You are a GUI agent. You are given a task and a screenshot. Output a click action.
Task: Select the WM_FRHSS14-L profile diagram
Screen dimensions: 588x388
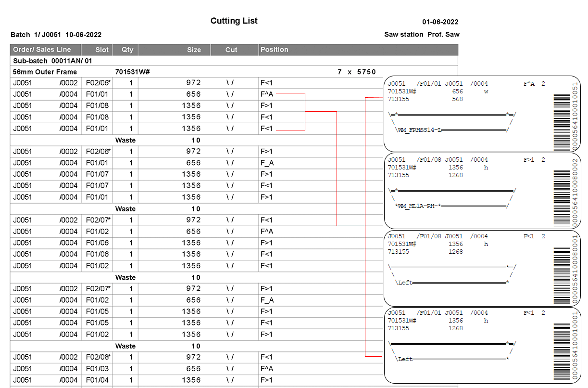(452, 122)
